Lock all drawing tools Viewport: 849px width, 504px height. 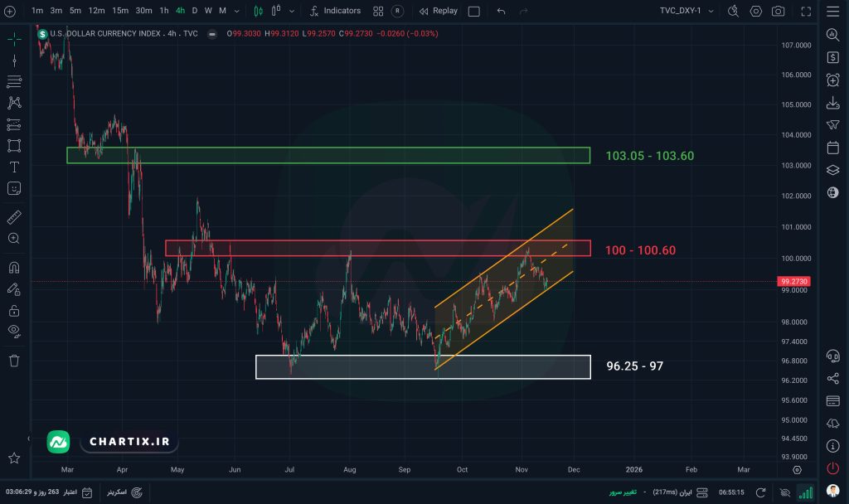coord(14,311)
